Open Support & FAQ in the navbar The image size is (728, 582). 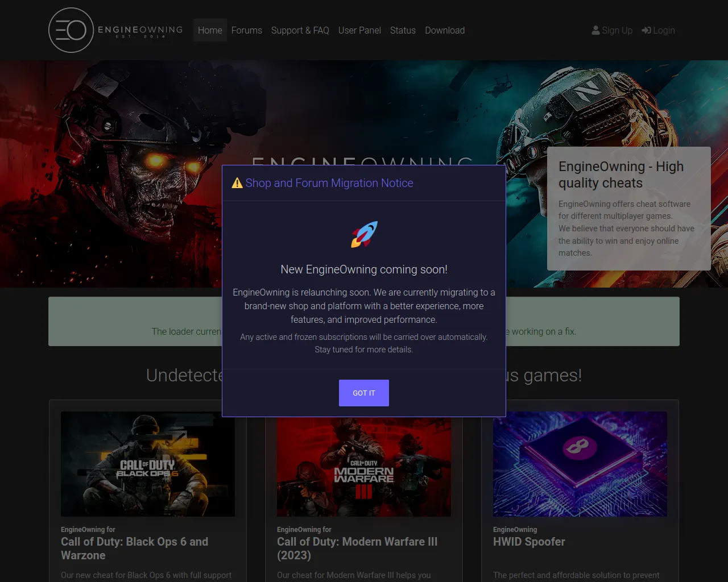click(300, 30)
